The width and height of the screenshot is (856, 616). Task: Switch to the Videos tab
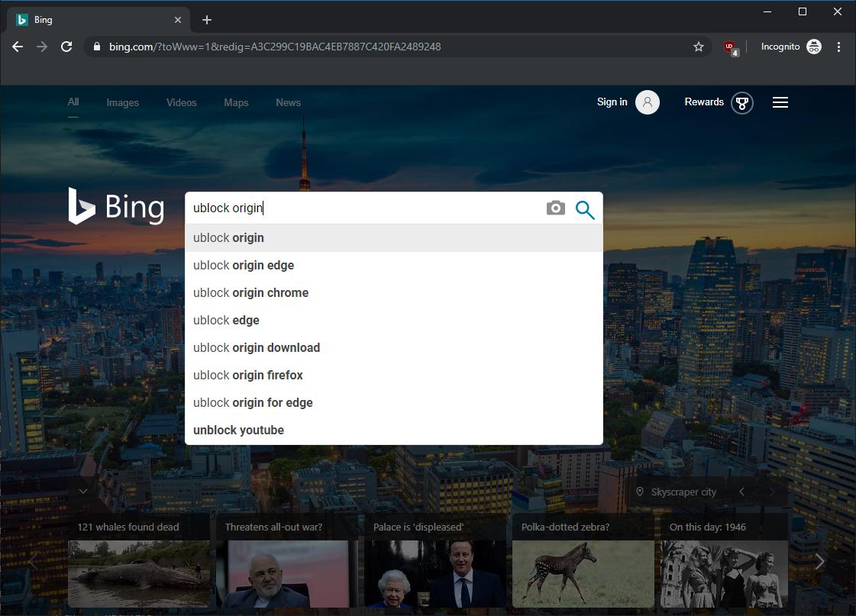tap(181, 102)
